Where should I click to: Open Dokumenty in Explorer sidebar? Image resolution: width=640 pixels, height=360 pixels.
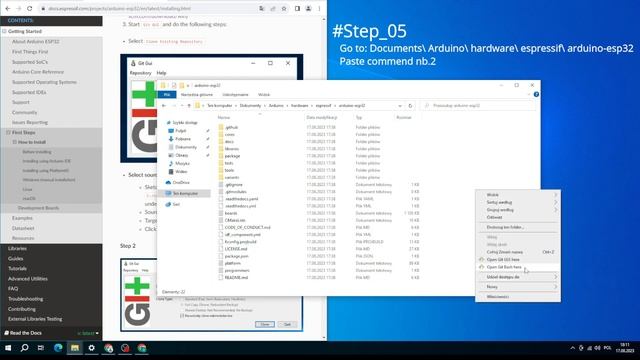(x=186, y=147)
